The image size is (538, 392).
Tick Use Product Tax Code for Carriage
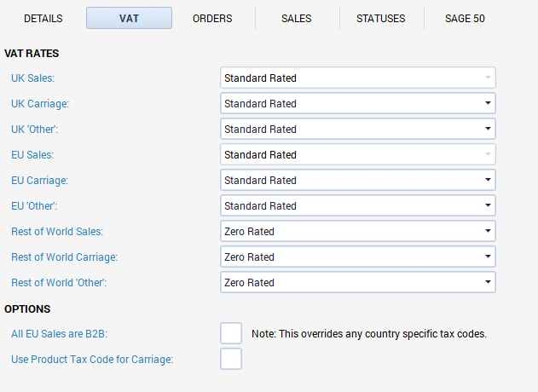[231, 359]
